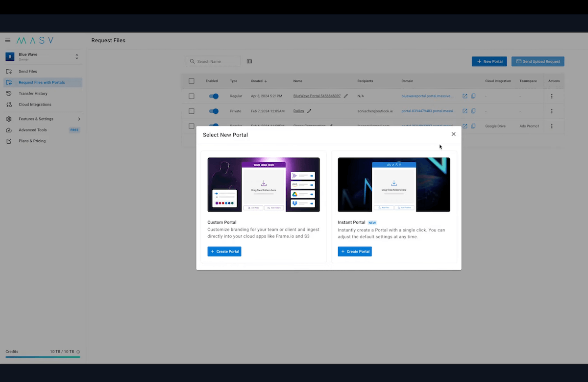Click the column layout icon beside search
The width and height of the screenshot is (588, 382).
click(x=249, y=61)
